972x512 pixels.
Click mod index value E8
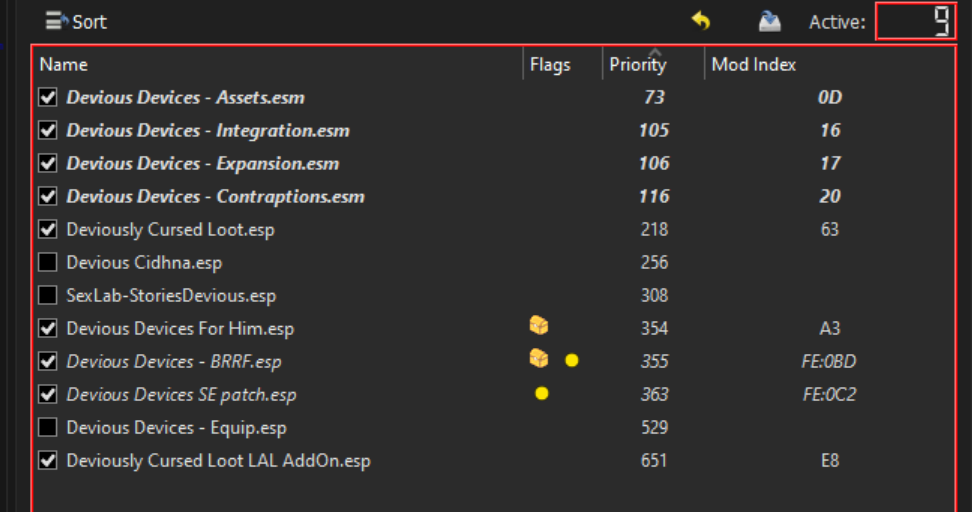(829, 461)
